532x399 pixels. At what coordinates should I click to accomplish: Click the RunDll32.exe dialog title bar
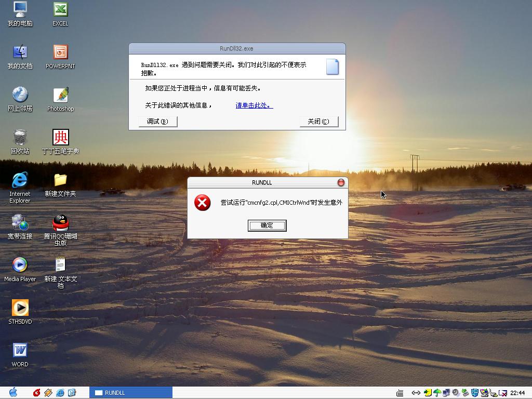[237, 48]
